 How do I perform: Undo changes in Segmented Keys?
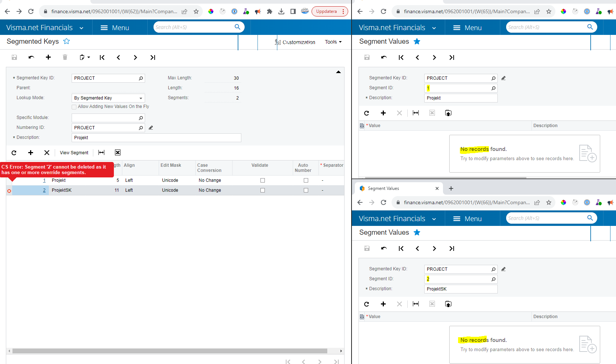31,57
